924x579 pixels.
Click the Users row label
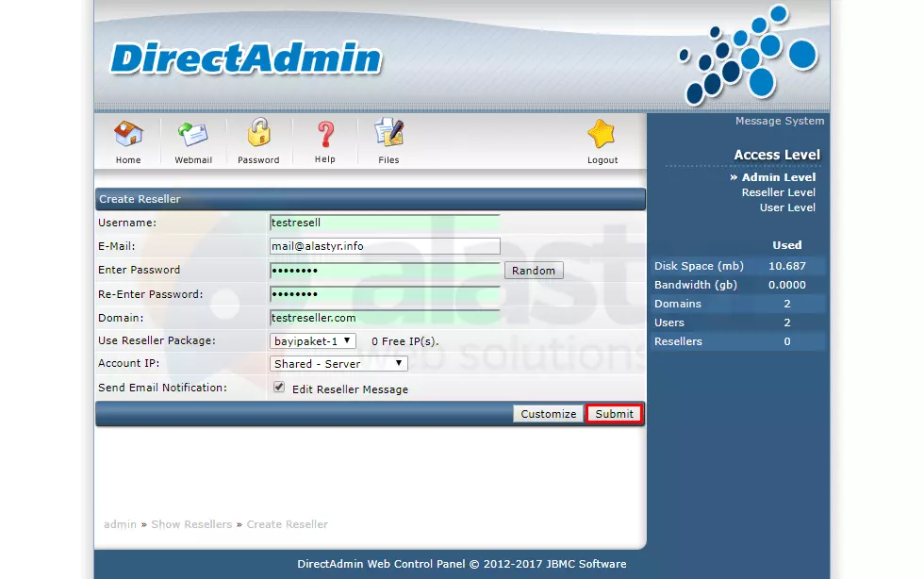point(669,323)
